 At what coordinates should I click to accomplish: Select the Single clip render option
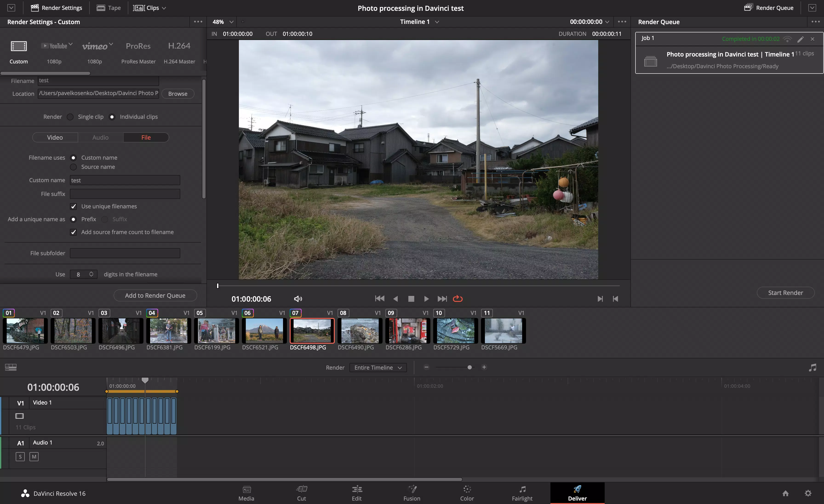pyautogui.click(x=70, y=117)
